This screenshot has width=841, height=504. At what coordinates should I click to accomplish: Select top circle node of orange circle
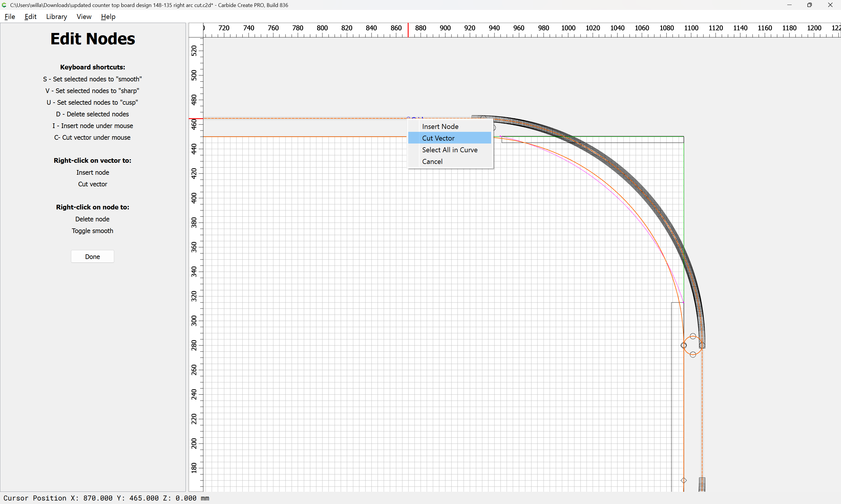pos(693,336)
